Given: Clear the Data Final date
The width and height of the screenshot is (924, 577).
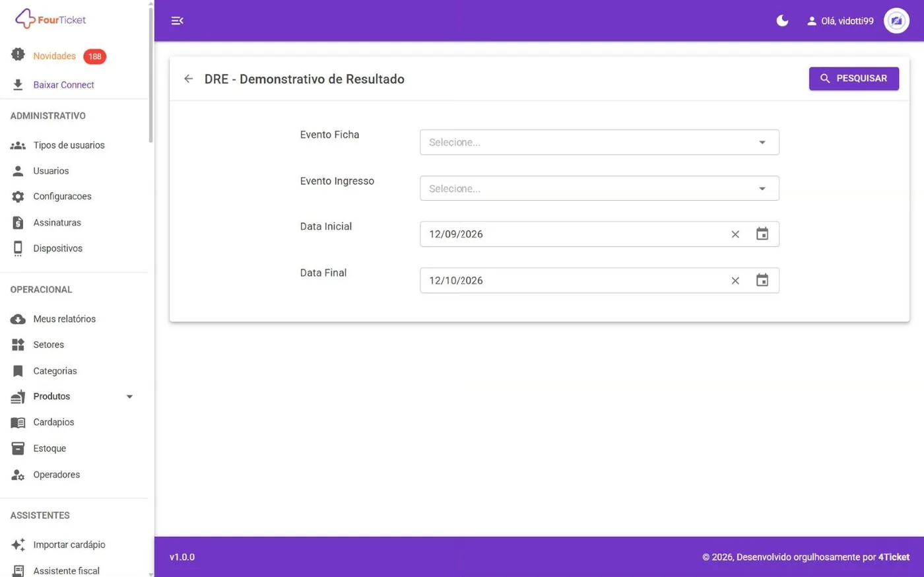Looking at the screenshot, I should click(x=735, y=281).
